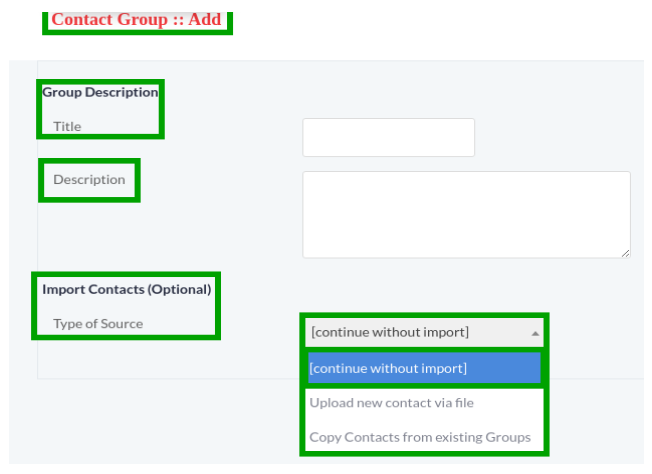The height and width of the screenshot is (474, 652).
Task: Select the highlighted "[continue without import]" option
Action: click(x=424, y=368)
